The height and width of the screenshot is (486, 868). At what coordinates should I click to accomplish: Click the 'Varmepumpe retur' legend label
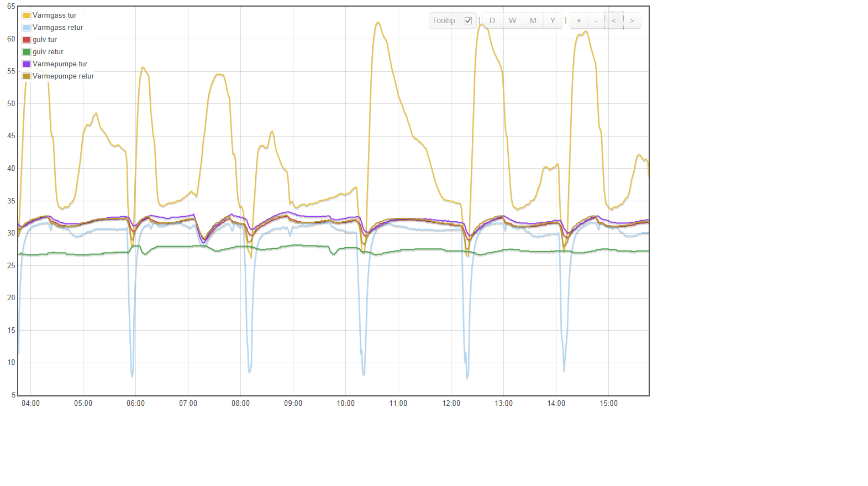pos(64,76)
